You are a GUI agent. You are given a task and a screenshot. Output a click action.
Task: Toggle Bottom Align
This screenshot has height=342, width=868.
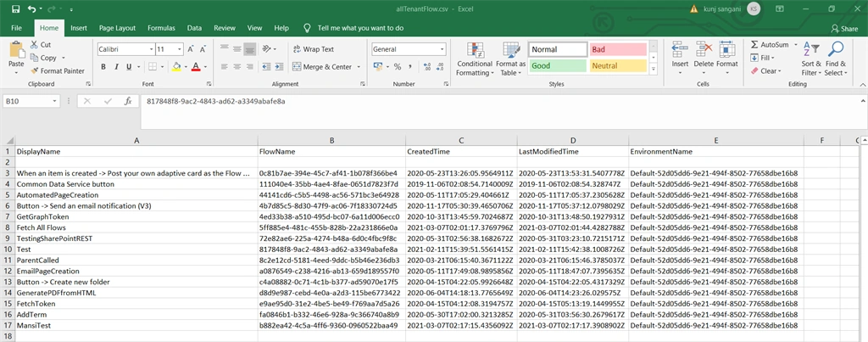250,48
